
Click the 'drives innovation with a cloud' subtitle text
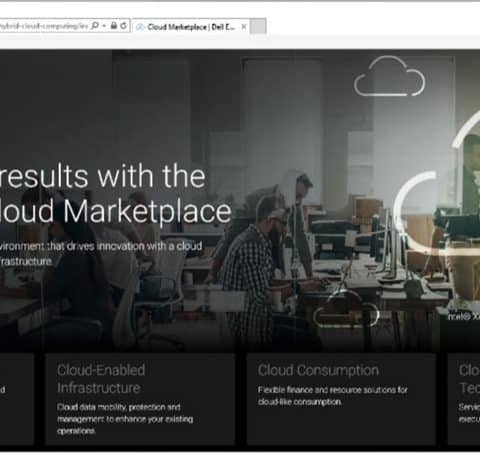pos(134,246)
